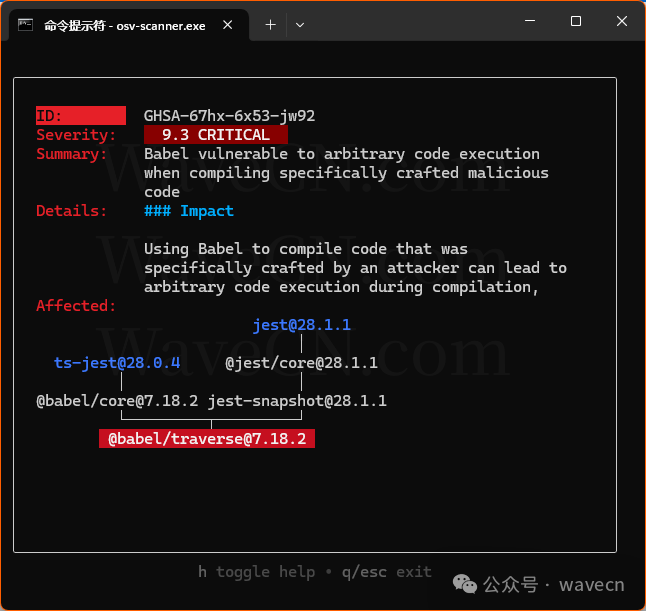
Task: Close the terminal window
Action: (622, 21)
